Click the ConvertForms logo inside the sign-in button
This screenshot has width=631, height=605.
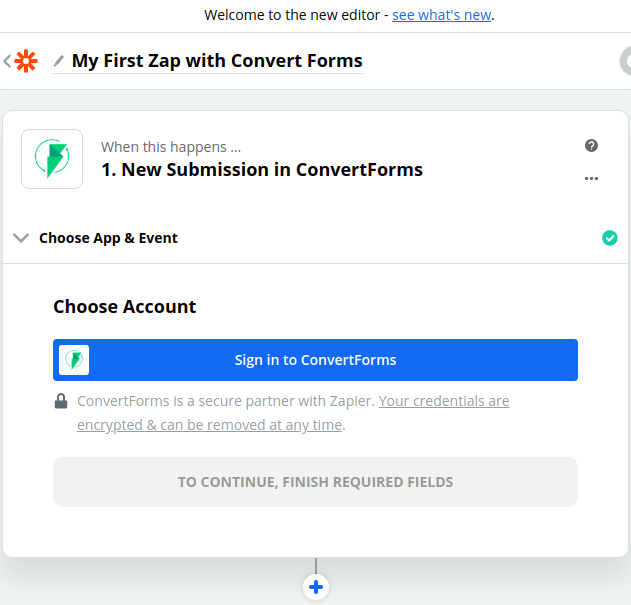74,360
